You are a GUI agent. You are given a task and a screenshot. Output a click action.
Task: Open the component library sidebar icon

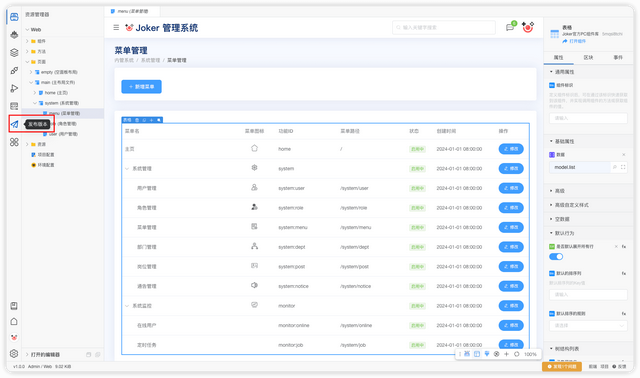pos(14,35)
